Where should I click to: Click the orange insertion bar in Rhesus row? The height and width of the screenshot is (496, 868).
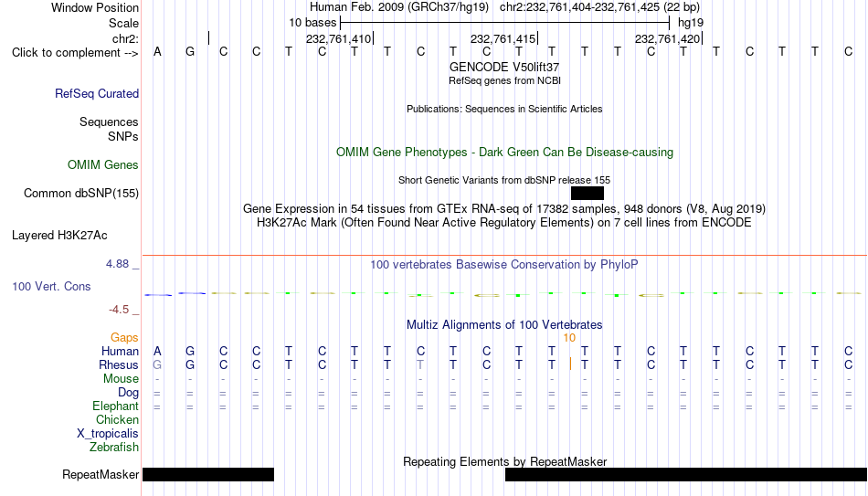[x=570, y=364]
